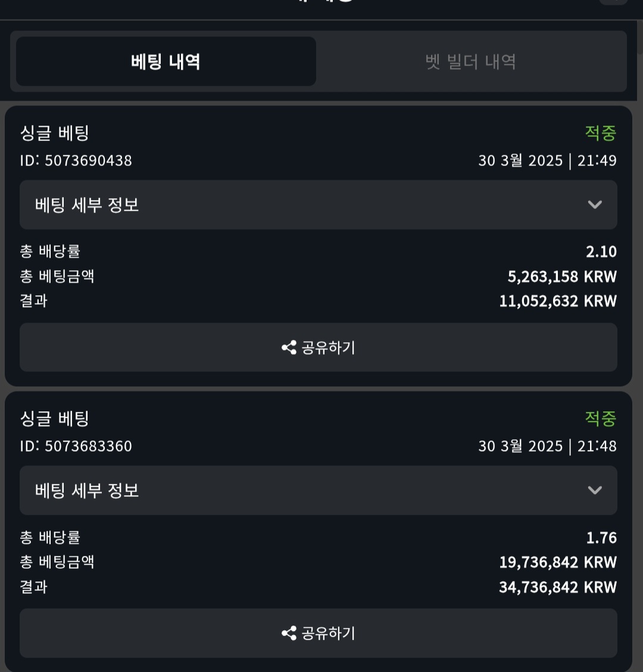Click 적중 status on bet 5073690438
The image size is (643, 672).
600,133
